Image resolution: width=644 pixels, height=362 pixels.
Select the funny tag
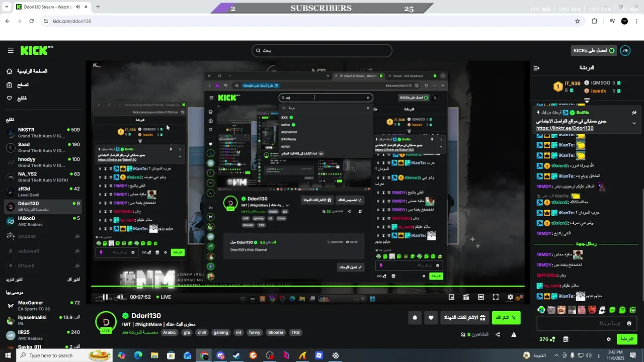click(255, 332)
